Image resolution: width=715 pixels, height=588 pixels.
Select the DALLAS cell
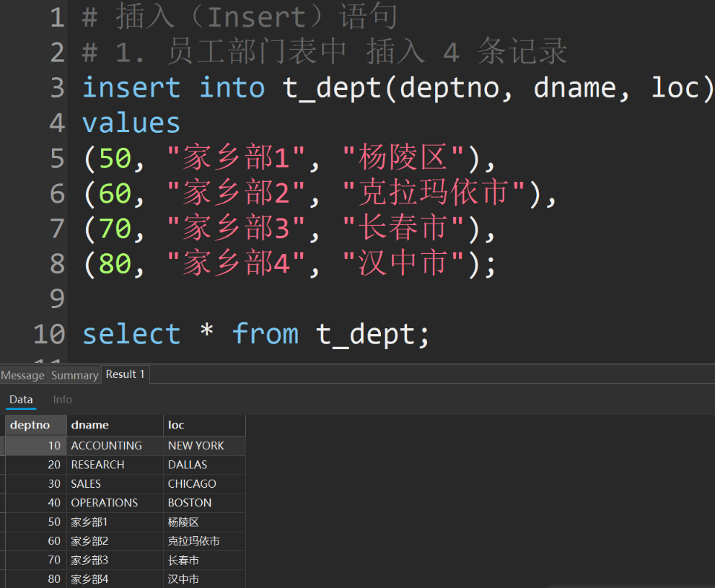click(204, 465)
